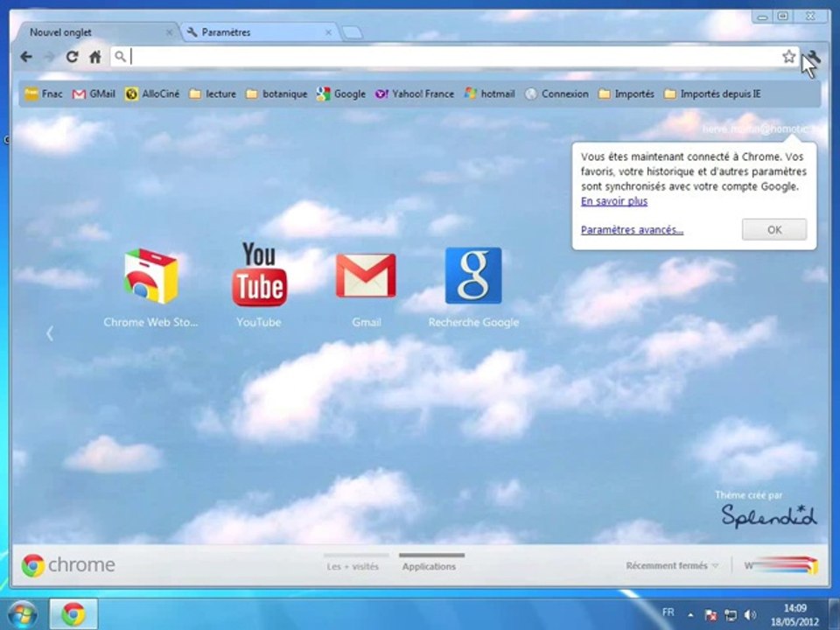Launch the Recherche Google app

tap(473, 288)
